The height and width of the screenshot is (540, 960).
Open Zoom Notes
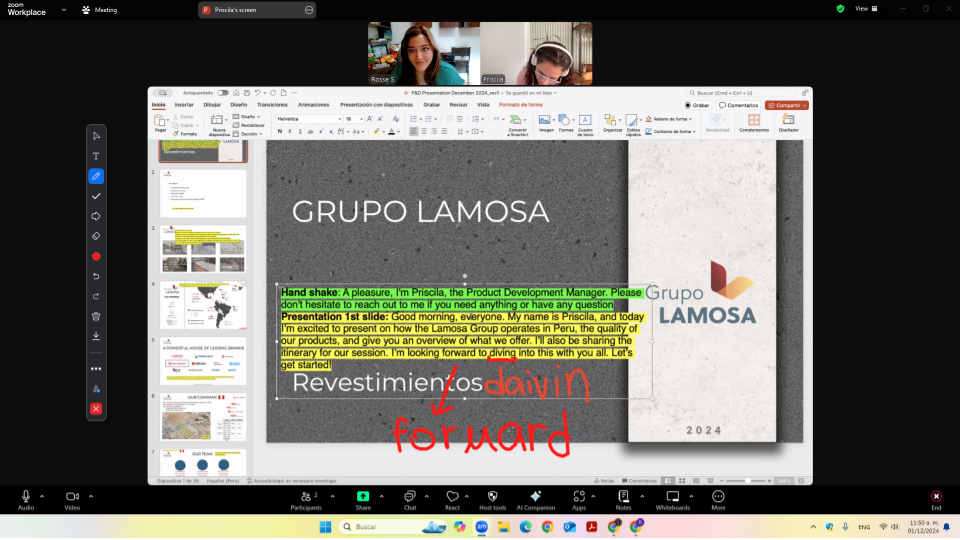coord(623,500)
